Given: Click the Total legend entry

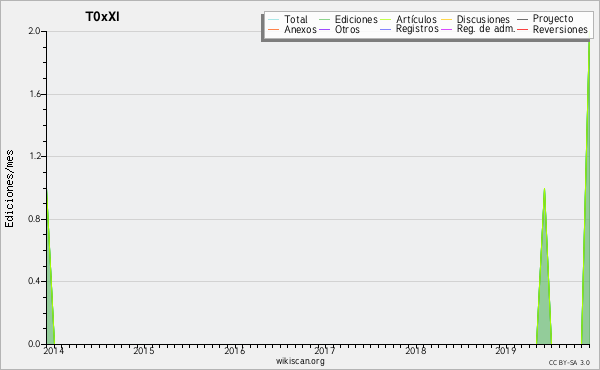Looking at the screenshot, I should [288, 19].
